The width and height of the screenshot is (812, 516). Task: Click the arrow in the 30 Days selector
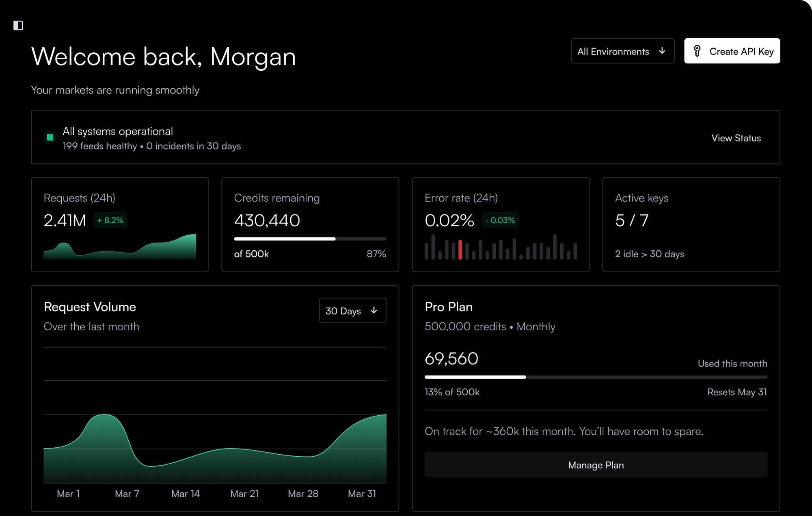coord(374,310)
